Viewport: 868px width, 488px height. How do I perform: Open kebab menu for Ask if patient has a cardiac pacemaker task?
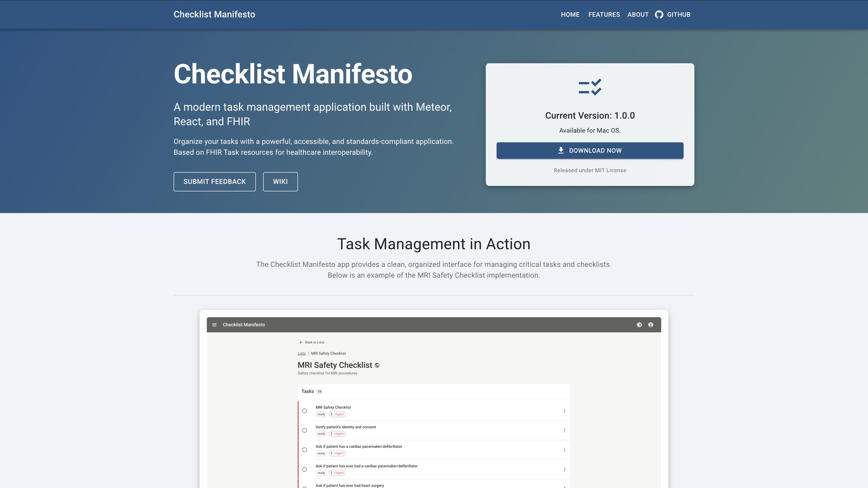tap(564, 450)
